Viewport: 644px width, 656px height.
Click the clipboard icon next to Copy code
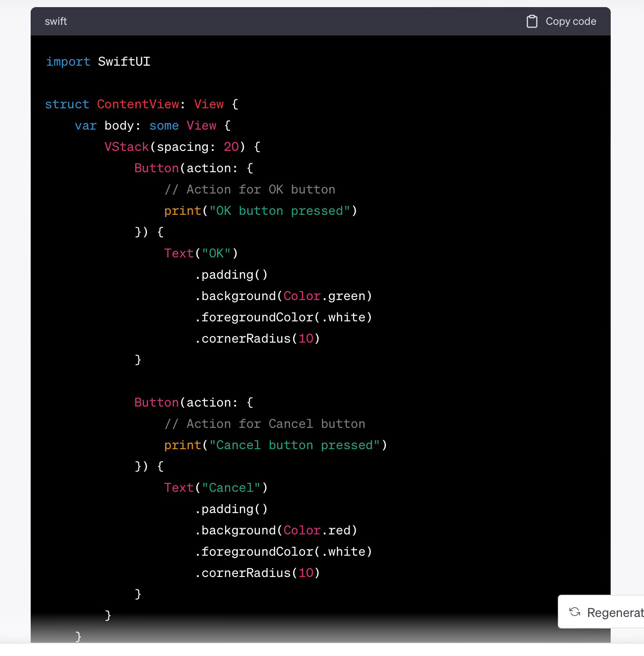pyautogui.click(x=532, y=21)
